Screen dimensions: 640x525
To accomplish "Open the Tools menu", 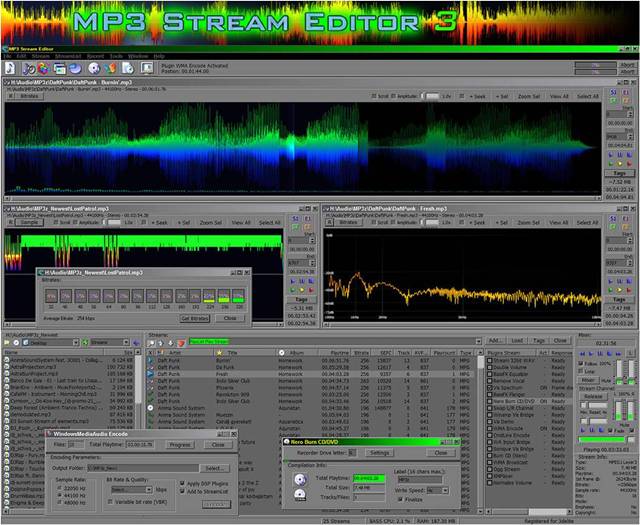I will click(116, 56).
